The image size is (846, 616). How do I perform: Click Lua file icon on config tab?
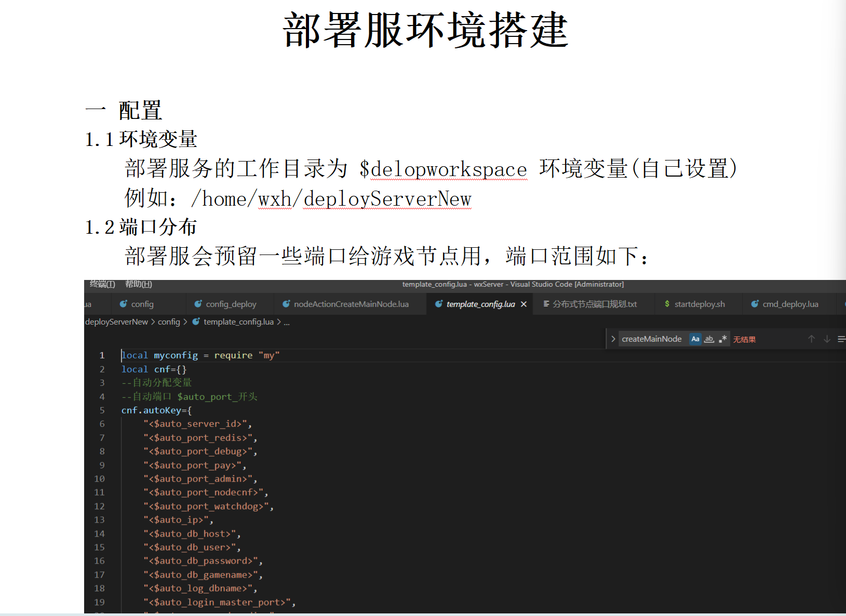coord(124,304)
